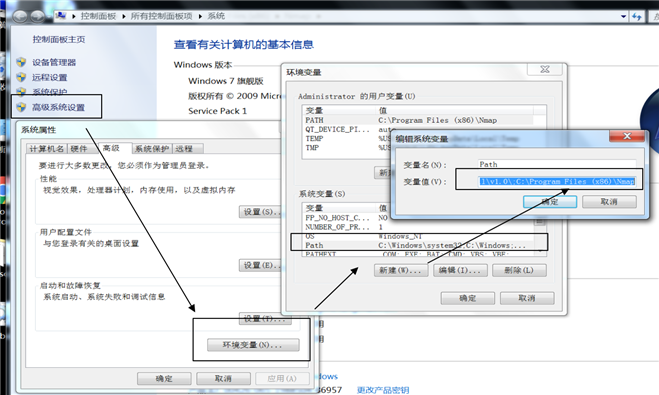
Task: Click 新建(W)... under system variables
Action: click(x=401, y=270)
